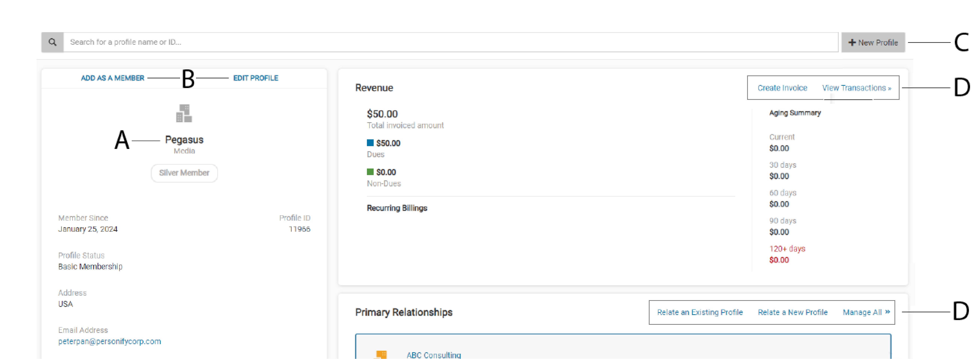Click Relate a New Profile
This screenshot has width=980, height=359.
(x=792, y=312)
